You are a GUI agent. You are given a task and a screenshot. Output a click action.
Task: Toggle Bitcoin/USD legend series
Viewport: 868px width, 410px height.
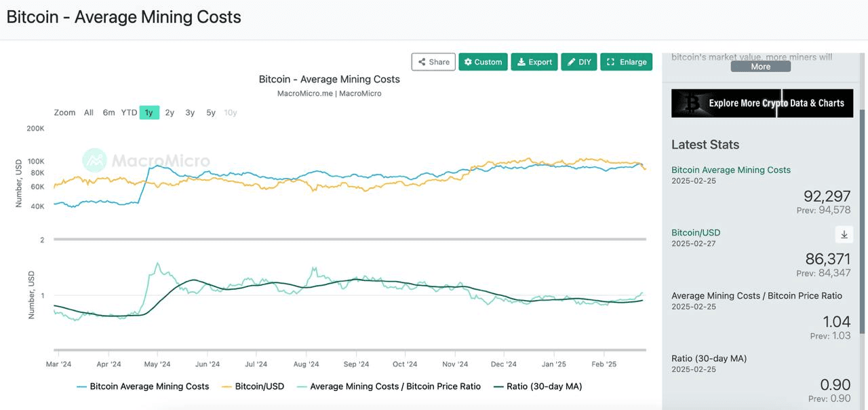click(253, 386)
